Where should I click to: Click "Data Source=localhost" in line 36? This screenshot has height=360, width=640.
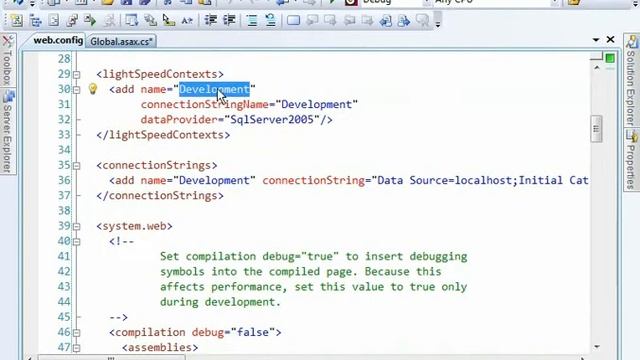(x=445, y=180)
